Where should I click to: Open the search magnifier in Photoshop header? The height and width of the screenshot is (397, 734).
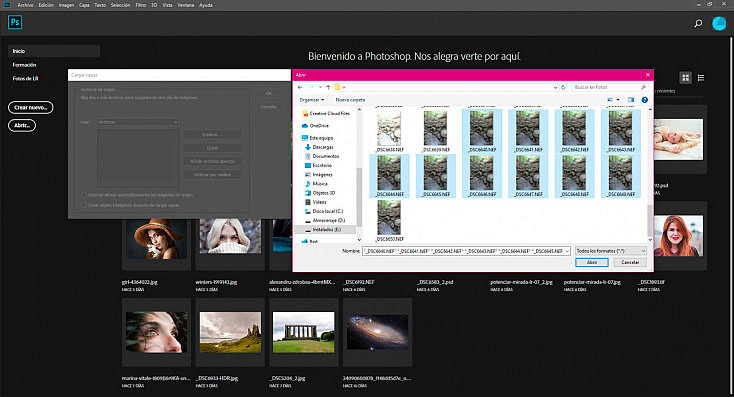[698, 23]
